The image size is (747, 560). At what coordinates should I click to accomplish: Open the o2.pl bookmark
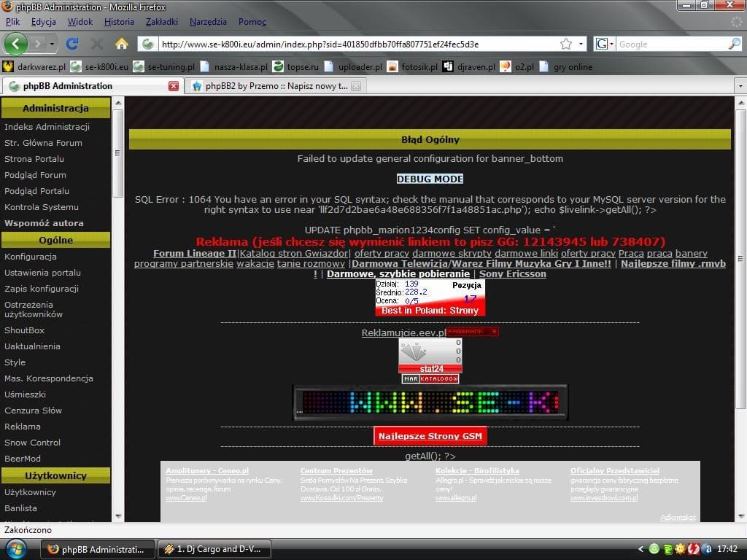point(517,66)
